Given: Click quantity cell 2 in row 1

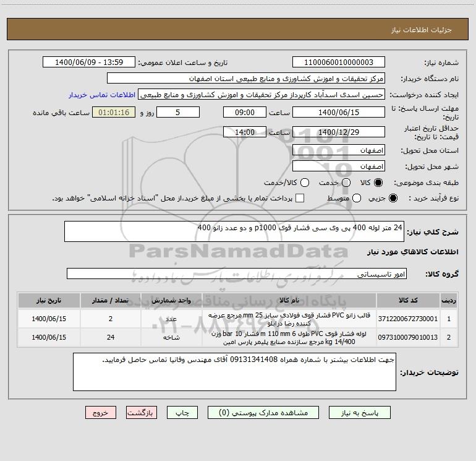Looking at the screenshot, I should click(111, 319).
